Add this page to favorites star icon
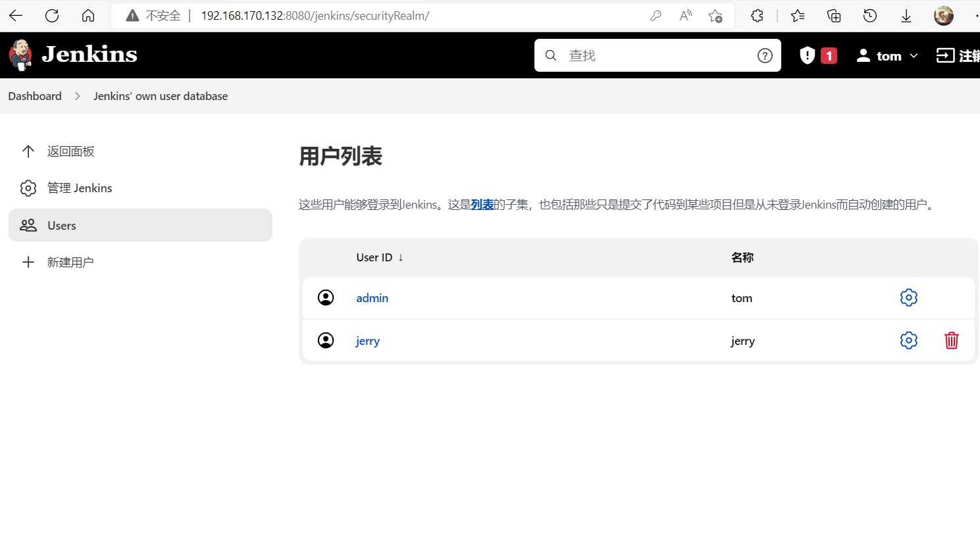The height and width of the screenshot is (545, 980). 715,16
